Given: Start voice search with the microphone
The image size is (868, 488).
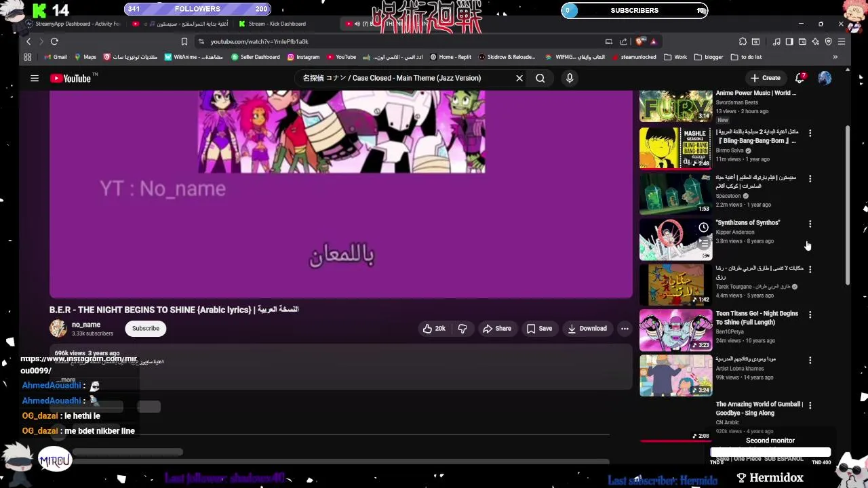Looking at the screenshot, I should 570,79.
